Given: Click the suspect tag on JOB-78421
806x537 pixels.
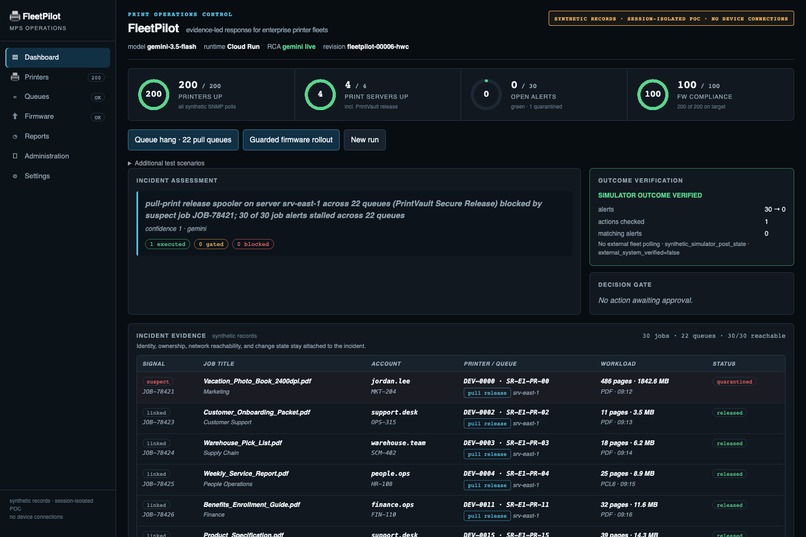Looking at the screenshot, I should coord(158,382).
